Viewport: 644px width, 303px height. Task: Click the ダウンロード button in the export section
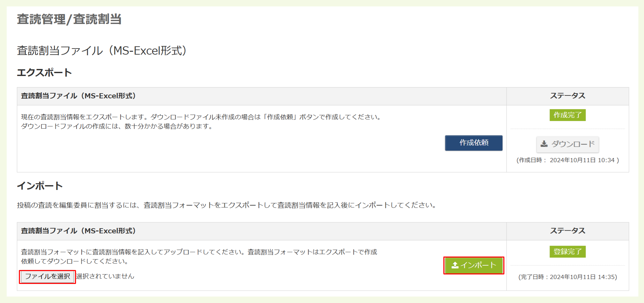point(567,144)
